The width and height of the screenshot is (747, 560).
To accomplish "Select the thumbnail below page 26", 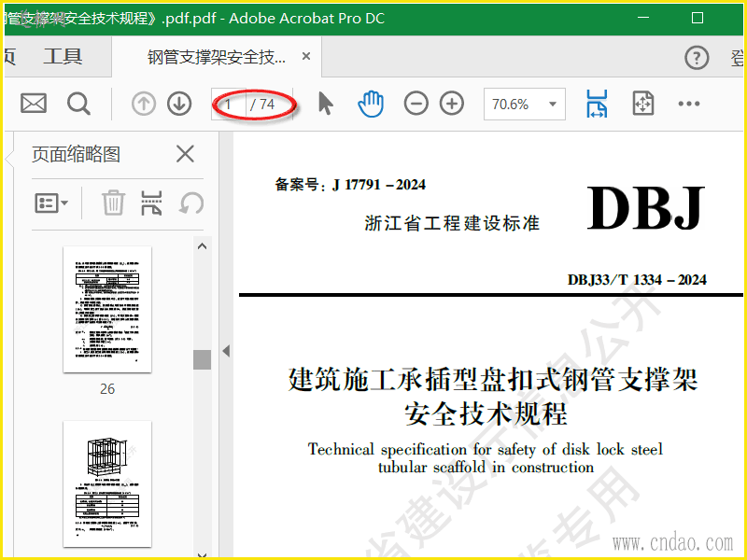I will pos(107,483).
